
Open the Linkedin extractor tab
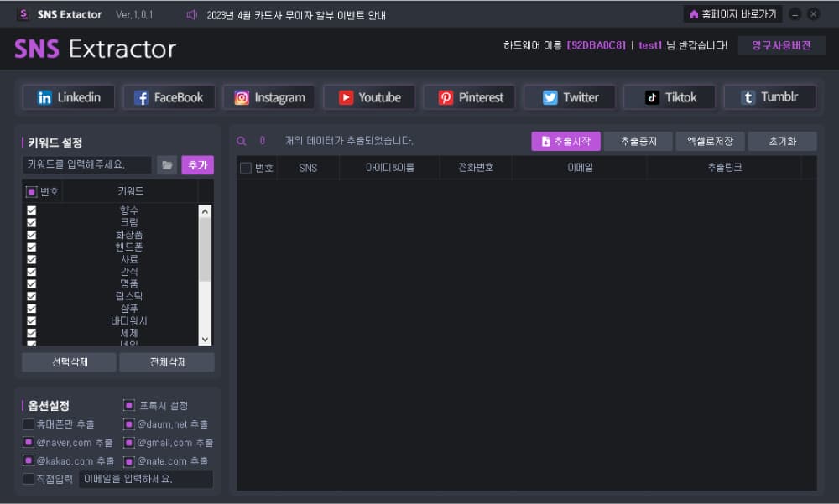tap(69, 97)
